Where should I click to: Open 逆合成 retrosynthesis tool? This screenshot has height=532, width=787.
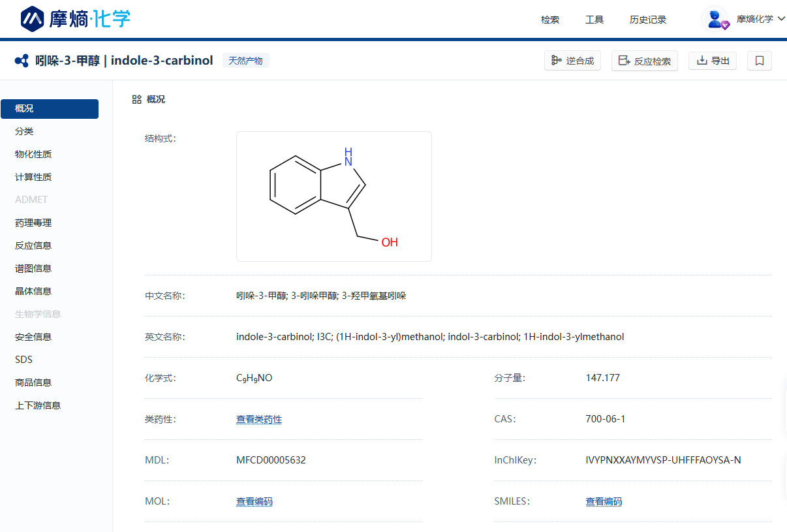[x=572, y=61]
